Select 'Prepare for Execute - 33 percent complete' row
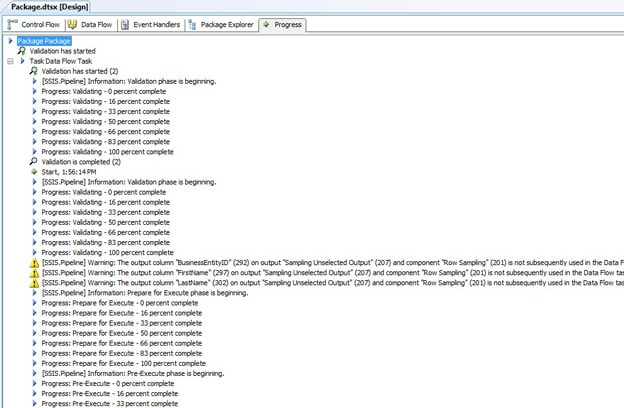 click(x=122, y=323)
